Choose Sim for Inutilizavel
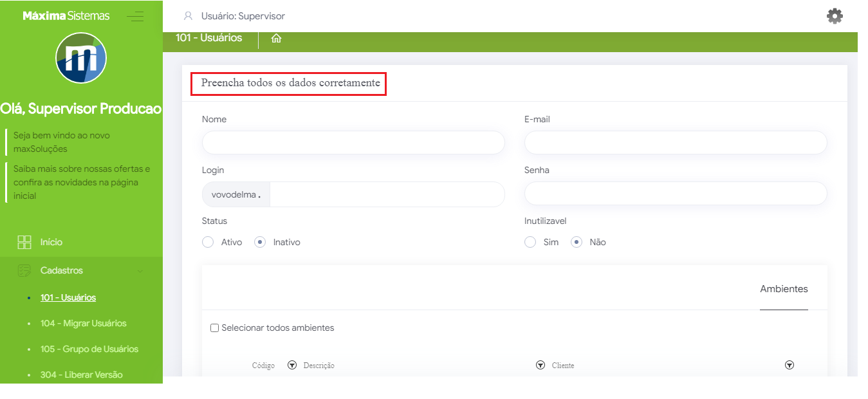The width and height of the screenshot is (868, 399). tap(530, 242)
